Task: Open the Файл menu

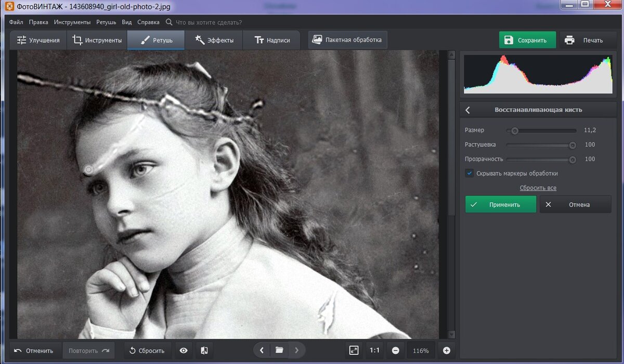Action: [16, 22]
